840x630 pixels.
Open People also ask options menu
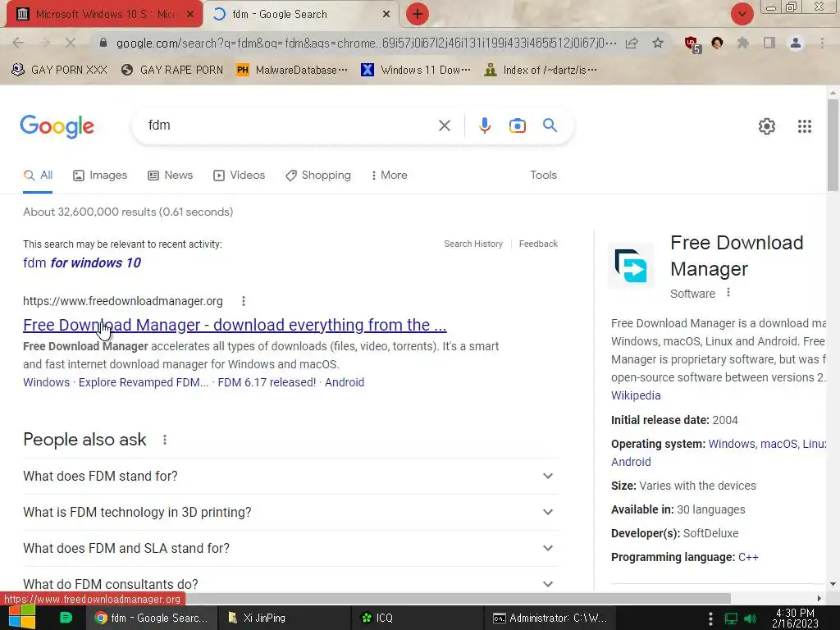pos(164,440)
